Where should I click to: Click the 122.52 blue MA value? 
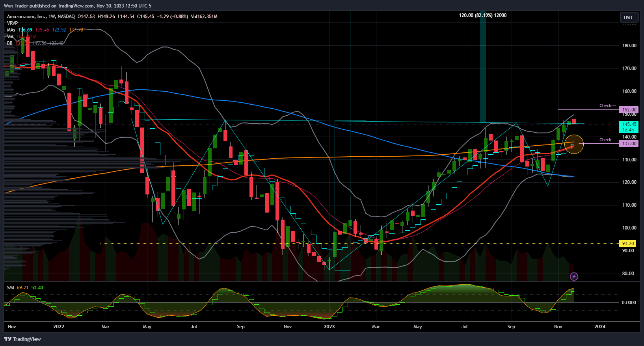point(59,30)
